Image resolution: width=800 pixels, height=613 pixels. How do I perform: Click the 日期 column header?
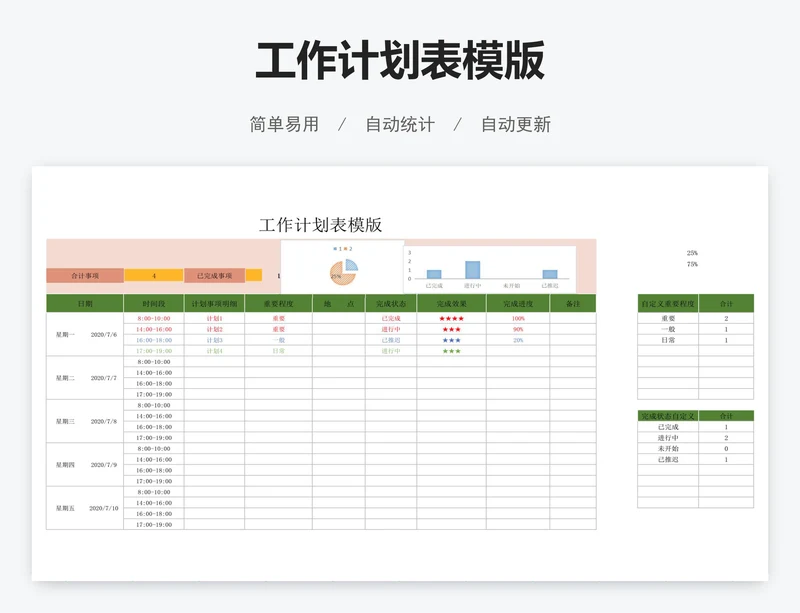click(x=85, y=303)
